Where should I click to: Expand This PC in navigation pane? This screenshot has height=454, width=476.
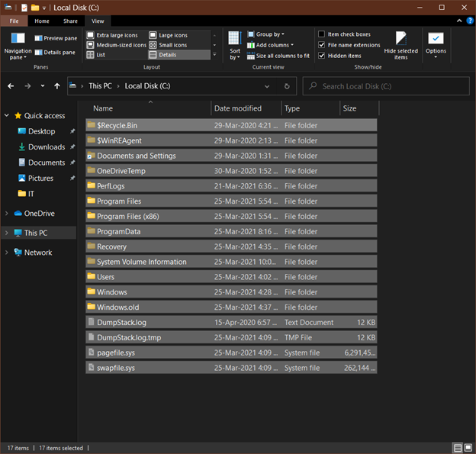[x=7, y=233]
